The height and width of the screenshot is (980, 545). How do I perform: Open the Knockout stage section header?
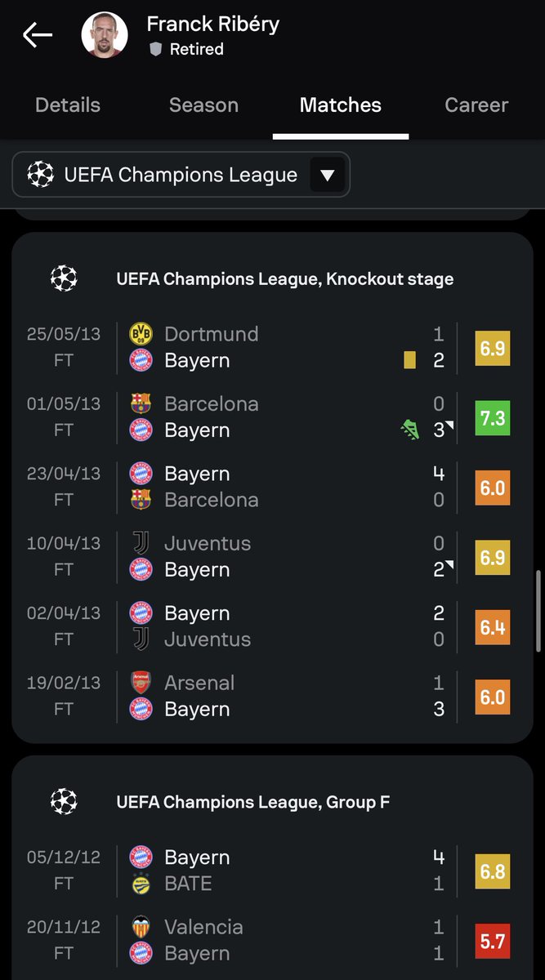[x=284, y=279]
